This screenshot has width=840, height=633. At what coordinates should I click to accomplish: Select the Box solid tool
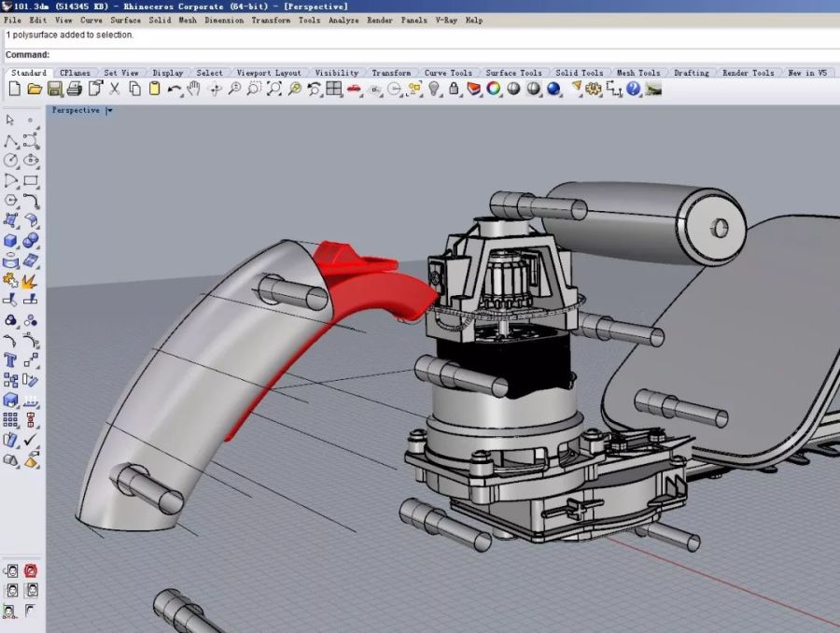(x=10, y=241)
